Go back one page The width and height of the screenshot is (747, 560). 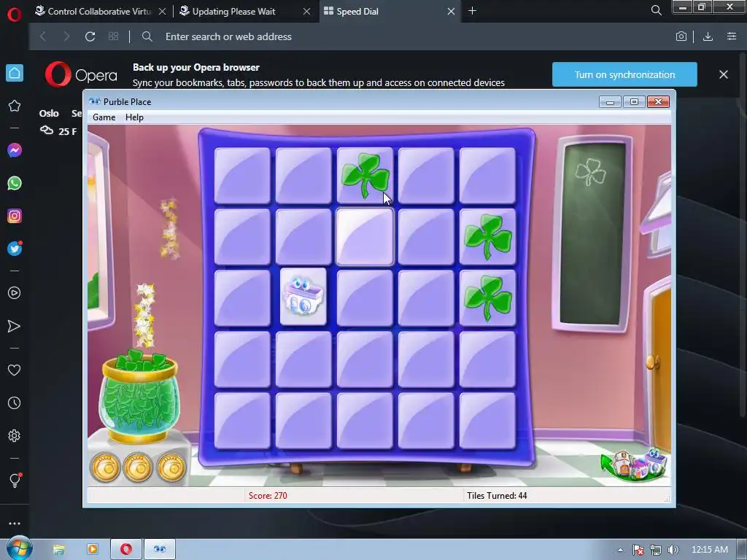click(43, 36)
